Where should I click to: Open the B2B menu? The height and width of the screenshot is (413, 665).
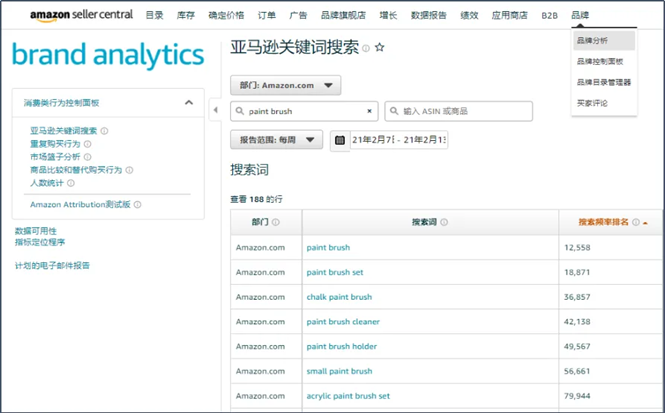pyautogui.click(x=550, y=16)
